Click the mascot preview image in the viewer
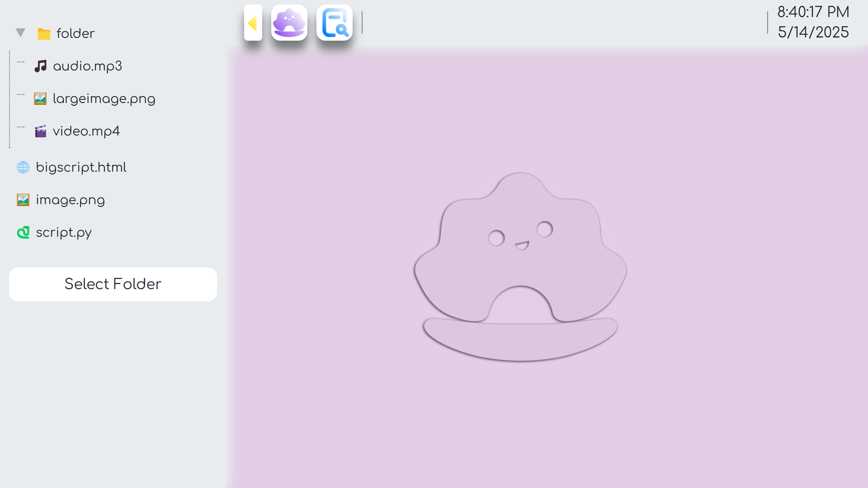This screenshot has width=868, height=488. (x=520, y=267)
